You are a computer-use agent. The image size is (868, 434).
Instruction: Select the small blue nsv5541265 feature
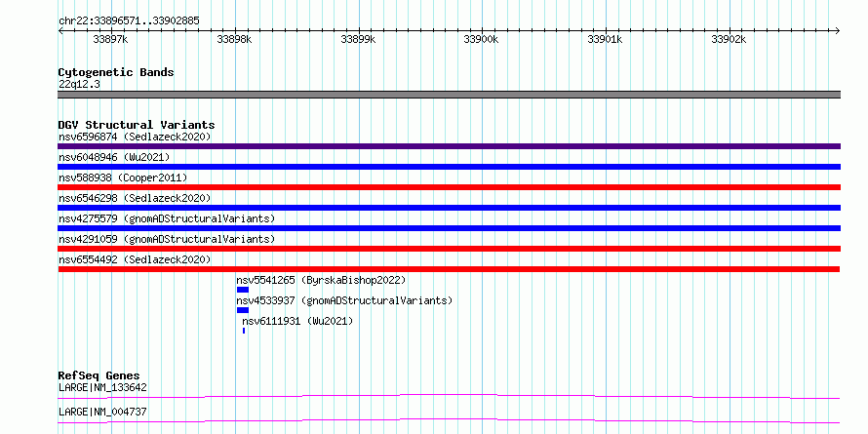(243, 290)
